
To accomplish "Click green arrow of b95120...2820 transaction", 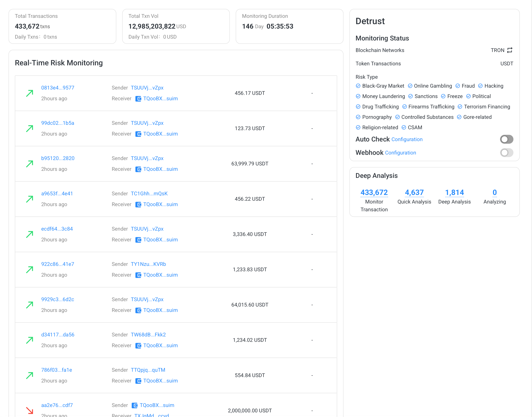I will click(30, 164).
